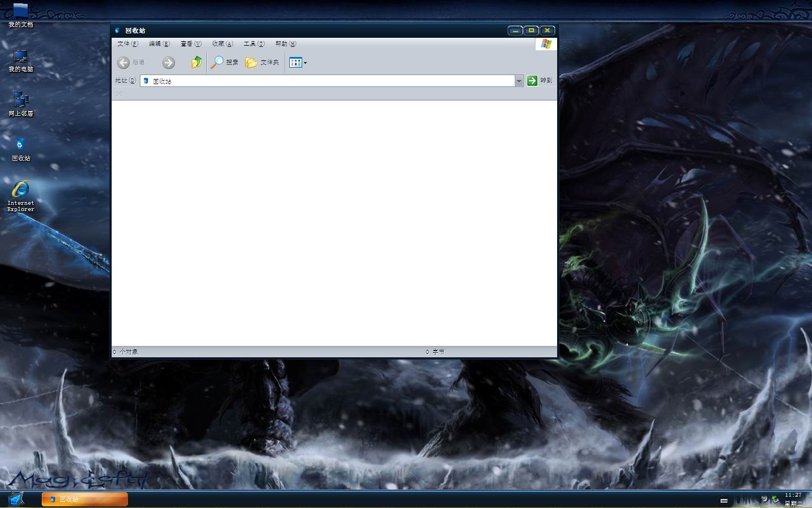Select 我的电脑 desktop icon
812x508 pixels.
20,61
